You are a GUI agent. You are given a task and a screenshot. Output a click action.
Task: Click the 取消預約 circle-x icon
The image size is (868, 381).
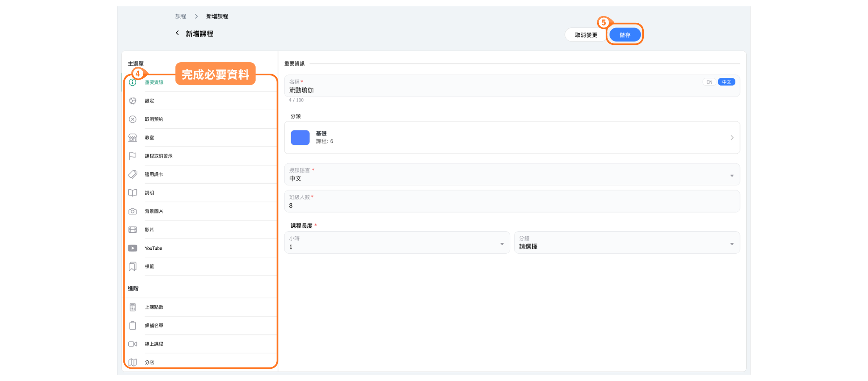point(133,119)
